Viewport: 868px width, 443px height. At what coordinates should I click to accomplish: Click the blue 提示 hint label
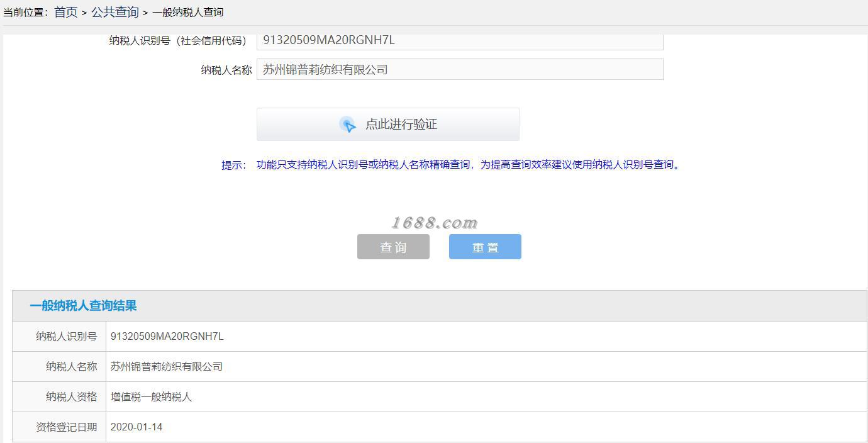point(233,165)
